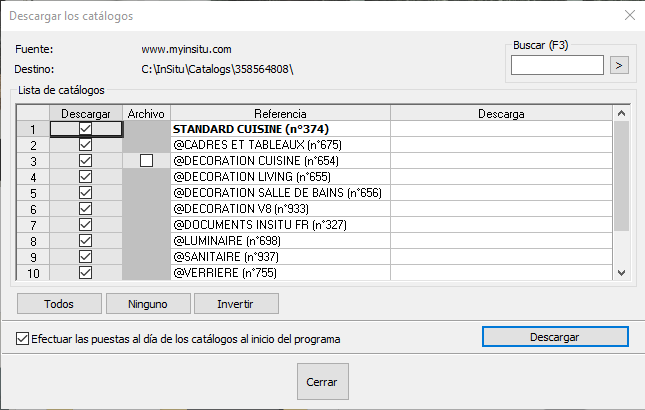Click the Referencia column header
Image resolution: width=645 pixels, height=410 pixels.
point(280,114)
